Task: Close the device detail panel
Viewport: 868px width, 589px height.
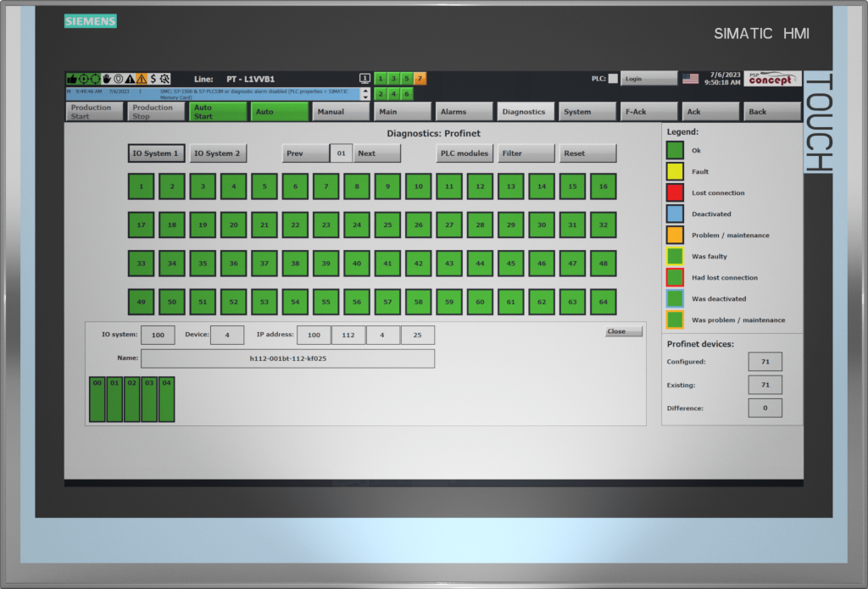Action: coord(624,331)
